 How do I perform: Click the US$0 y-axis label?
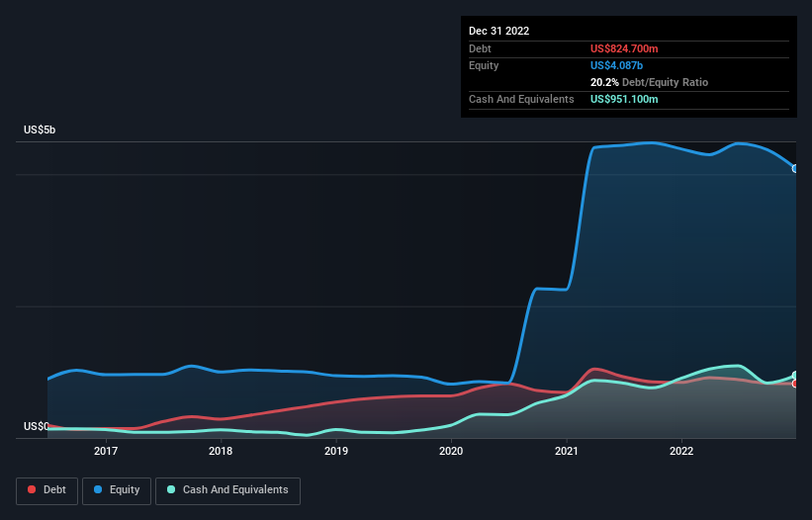(x=37, y=426)
